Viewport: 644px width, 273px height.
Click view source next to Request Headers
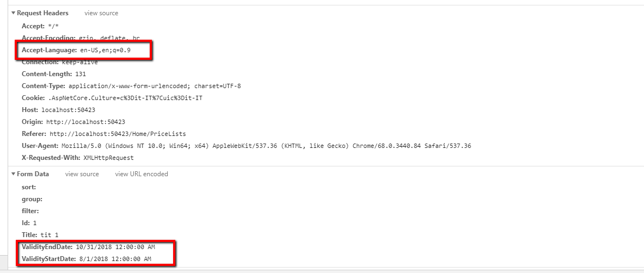pos(101,13)
